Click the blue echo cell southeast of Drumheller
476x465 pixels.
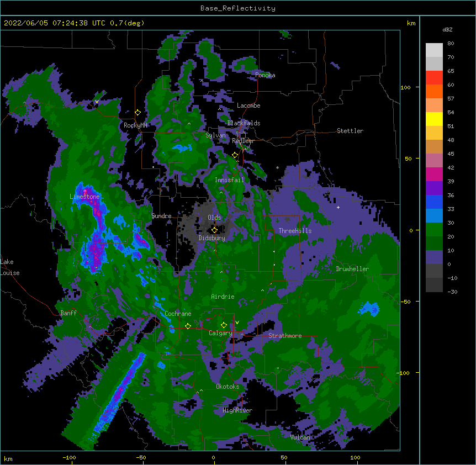pyautogui.click(x=369, y=309)
